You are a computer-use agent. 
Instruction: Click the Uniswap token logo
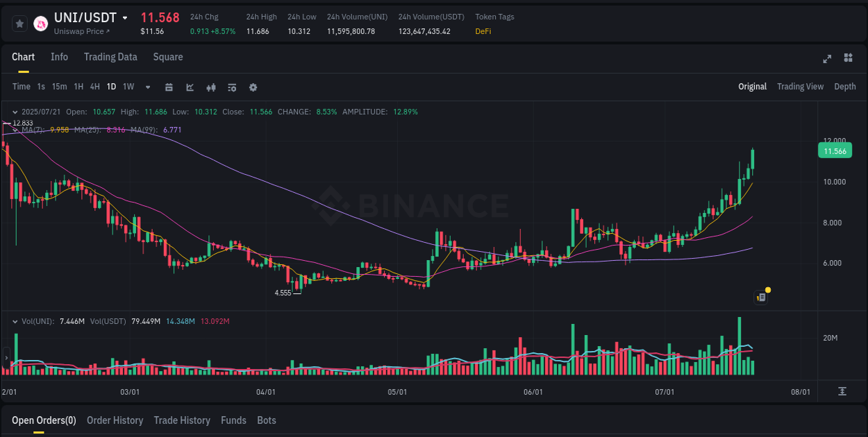coord(39,23)
